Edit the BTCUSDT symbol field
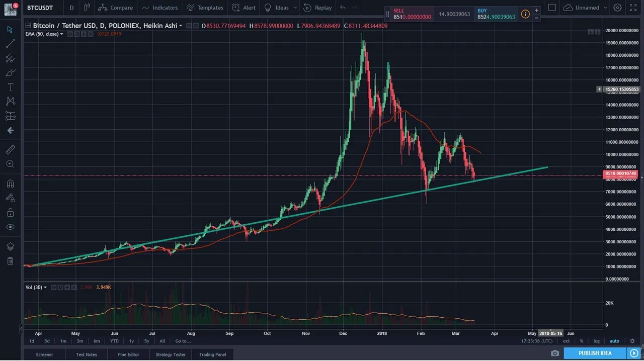644x361 pixels. [x=43, y=8]
